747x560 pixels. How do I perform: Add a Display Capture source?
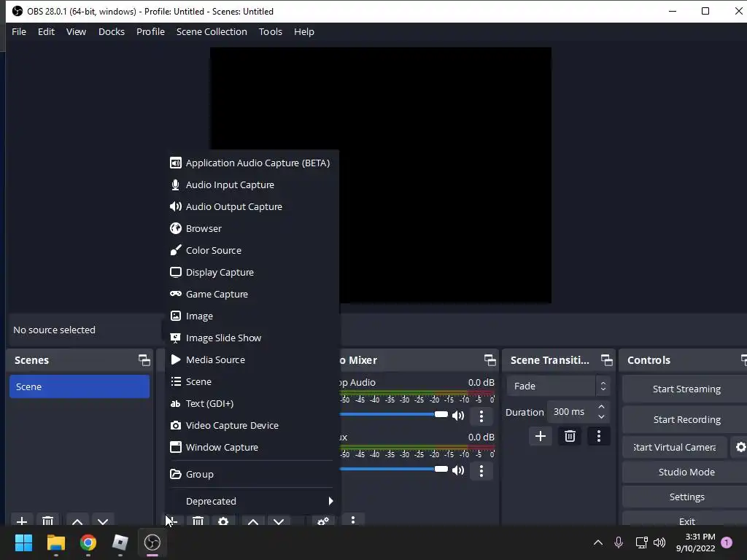click(252, 273)
